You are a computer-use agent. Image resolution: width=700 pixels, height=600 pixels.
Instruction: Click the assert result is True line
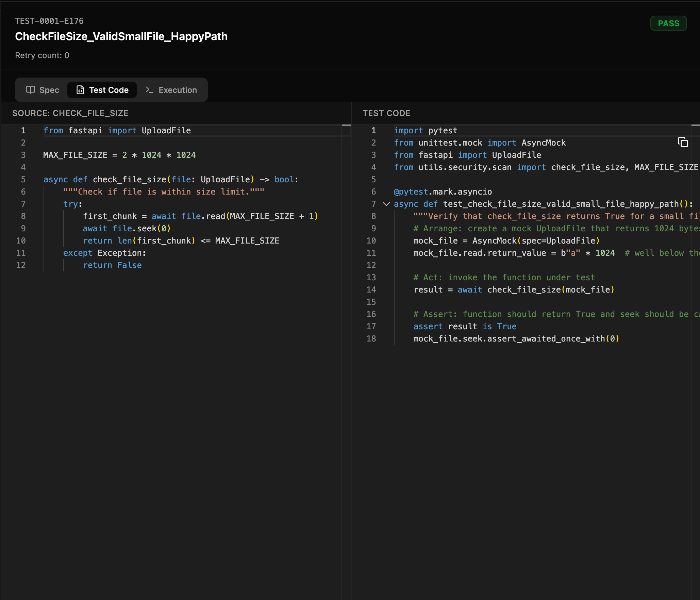pos(465,327)
